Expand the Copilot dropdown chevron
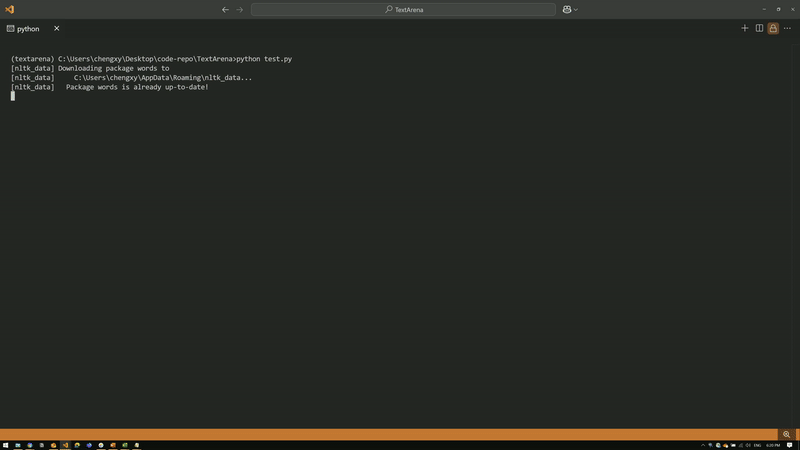 (576, 9)
